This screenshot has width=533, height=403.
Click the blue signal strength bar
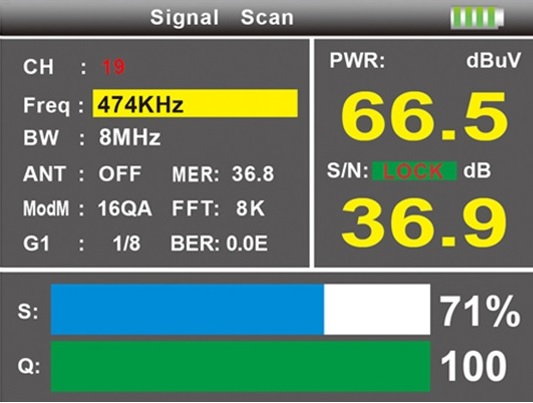pos(187,309)
